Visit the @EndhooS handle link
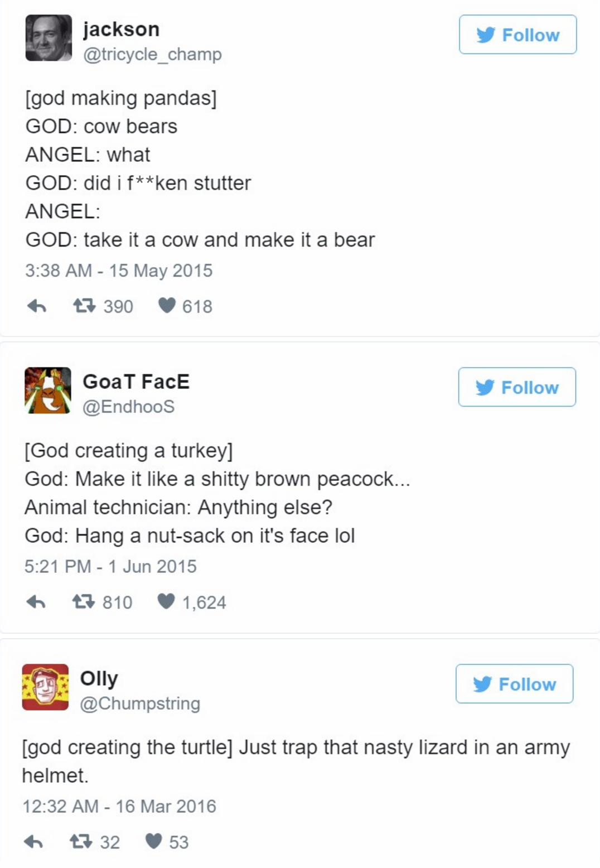The width and height of the screenshot is (600, 868). coord(128,407)
